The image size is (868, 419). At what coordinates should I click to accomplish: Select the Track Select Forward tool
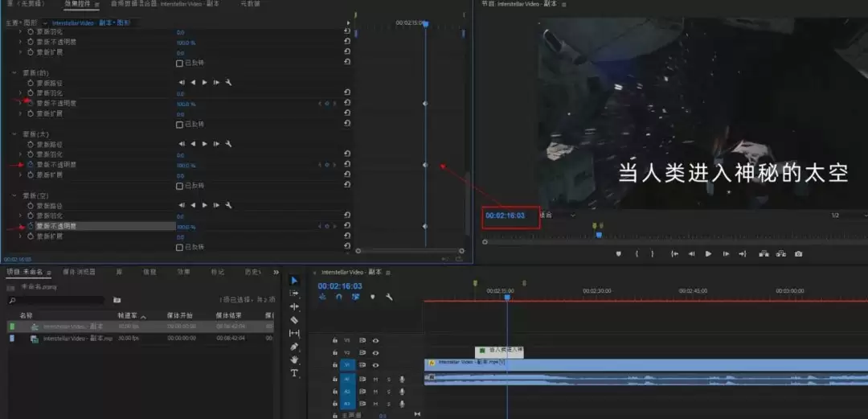tap(294, 294)
